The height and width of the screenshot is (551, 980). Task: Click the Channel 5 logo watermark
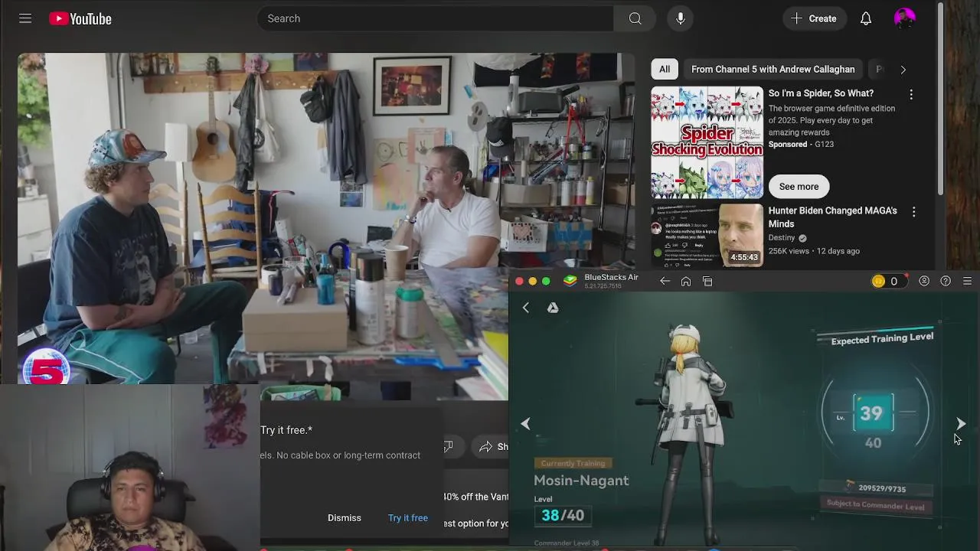tap(46, 367)
